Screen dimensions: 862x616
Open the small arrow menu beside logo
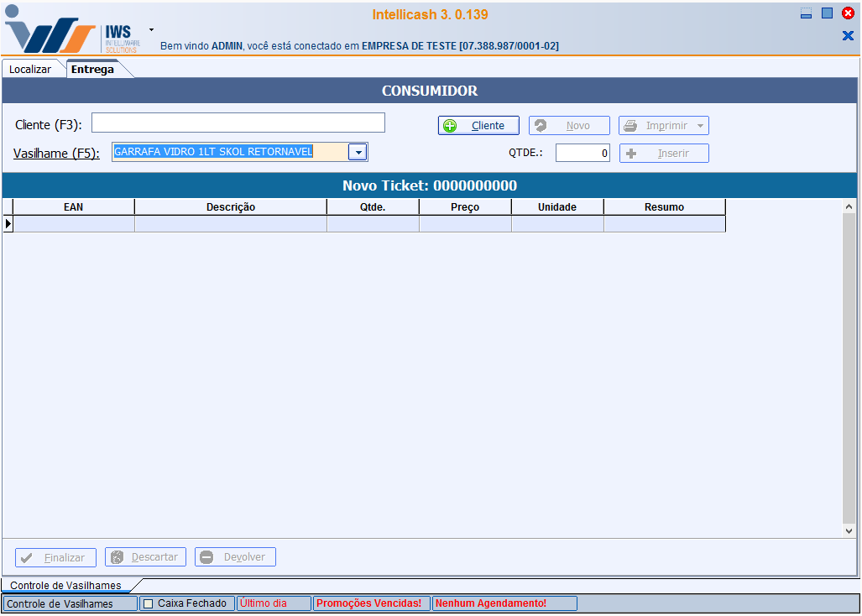(151, 29)
